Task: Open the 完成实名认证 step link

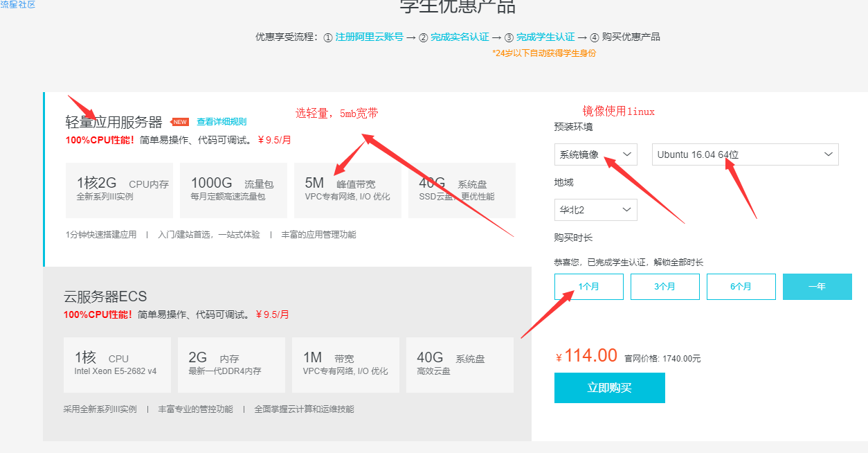Action: coord(460,37)
